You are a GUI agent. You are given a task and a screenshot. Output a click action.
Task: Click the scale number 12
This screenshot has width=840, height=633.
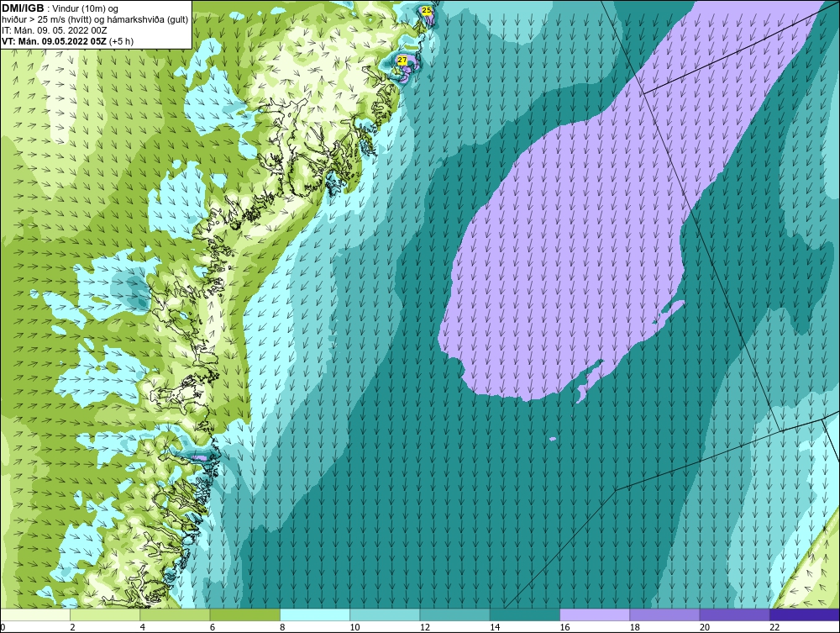(x=425, y=628)
